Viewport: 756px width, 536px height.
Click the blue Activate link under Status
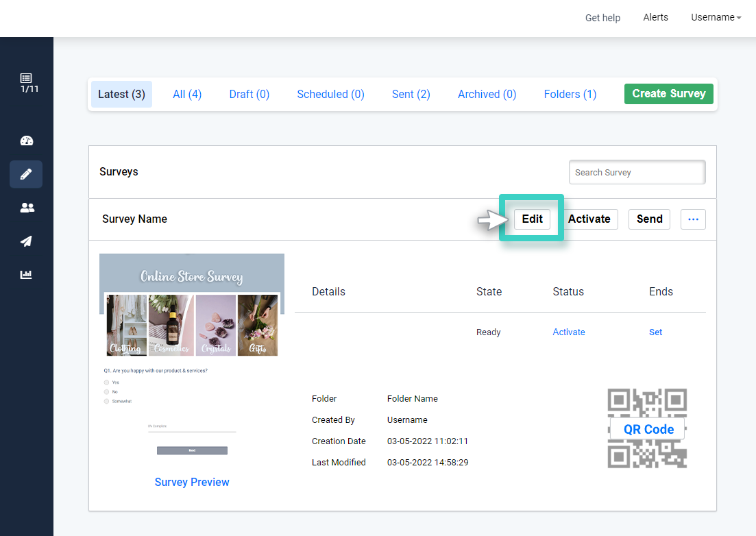tap(569, 332)
